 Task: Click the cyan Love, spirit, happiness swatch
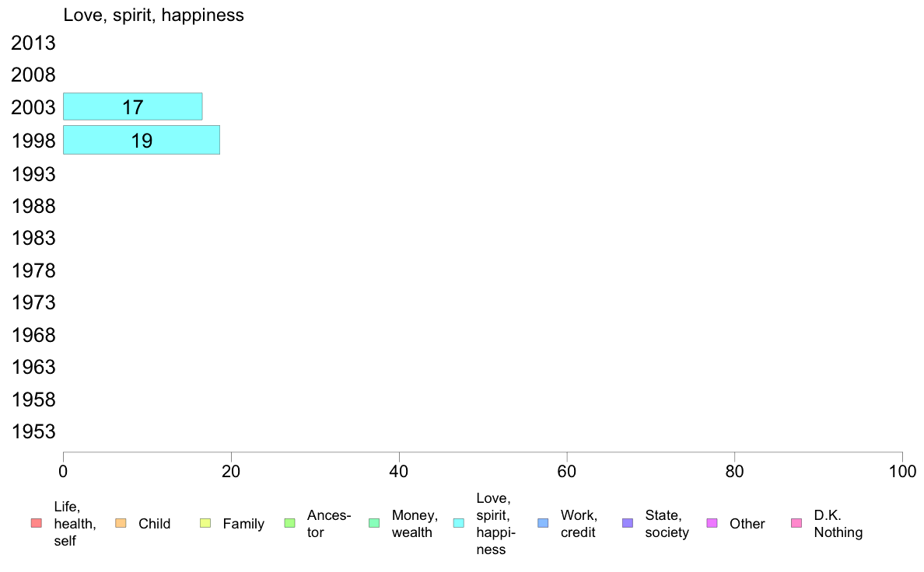point(459,523)
